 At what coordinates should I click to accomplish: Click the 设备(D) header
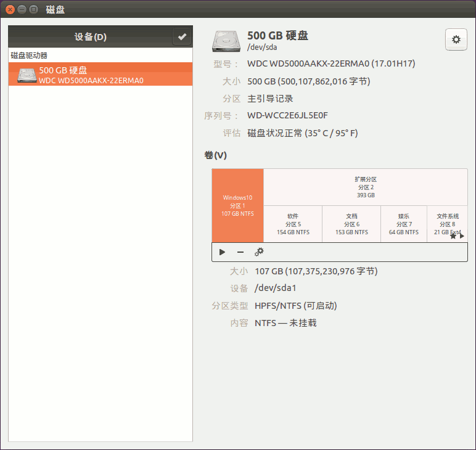pyautogui.click(x=91, y=37)
